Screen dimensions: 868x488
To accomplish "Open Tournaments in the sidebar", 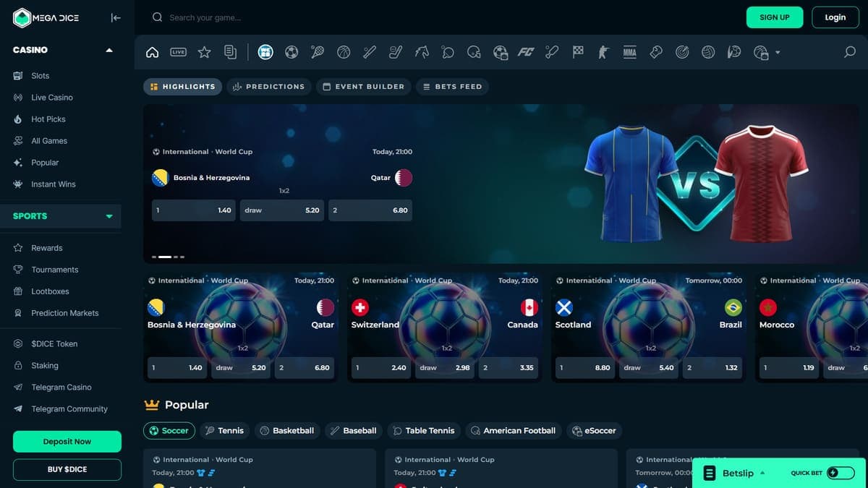I will [55, 270].
